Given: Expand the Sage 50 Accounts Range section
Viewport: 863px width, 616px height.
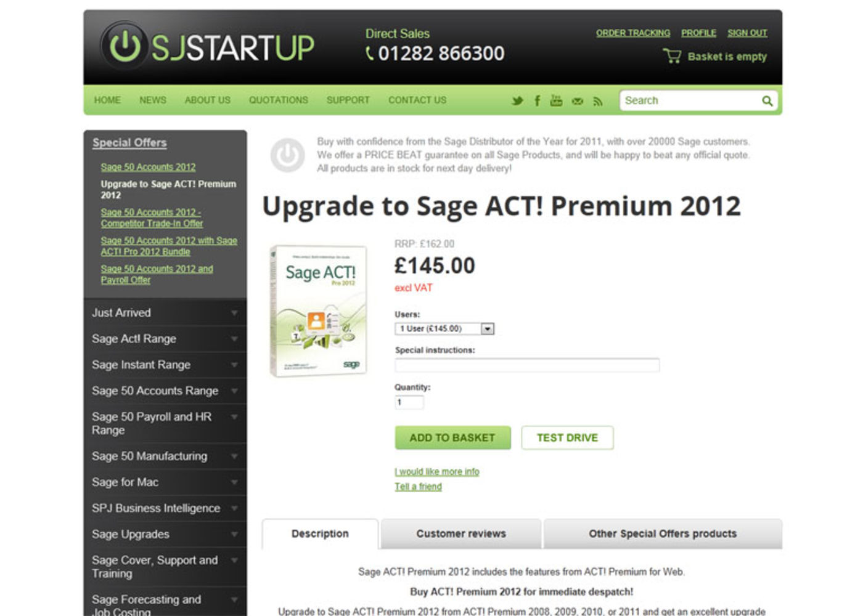Looking at the screenshot, I should (x=165, y=391).
